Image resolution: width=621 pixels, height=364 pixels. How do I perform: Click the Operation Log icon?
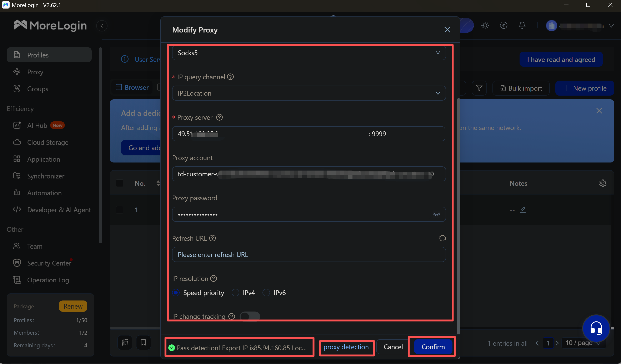17,280
